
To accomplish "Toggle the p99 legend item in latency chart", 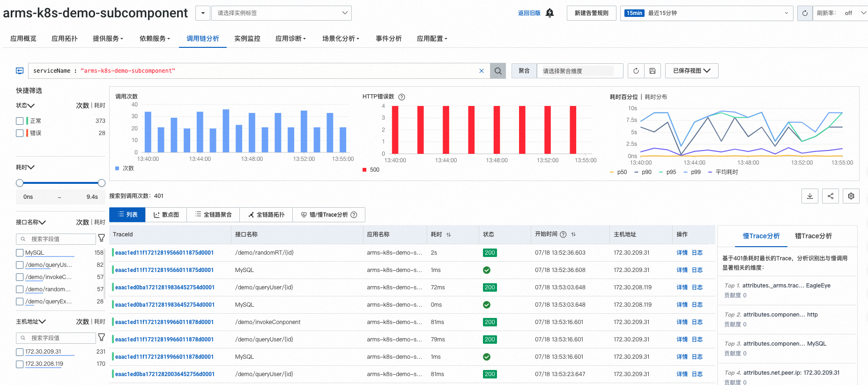I will coord(692,172).
